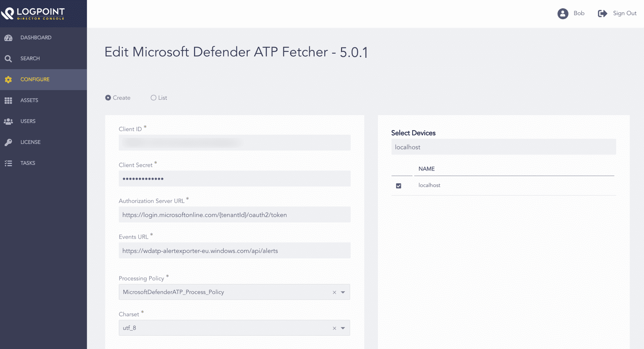
Task: Clear the Processing Policy selection
Action: [x=334, y=293]
